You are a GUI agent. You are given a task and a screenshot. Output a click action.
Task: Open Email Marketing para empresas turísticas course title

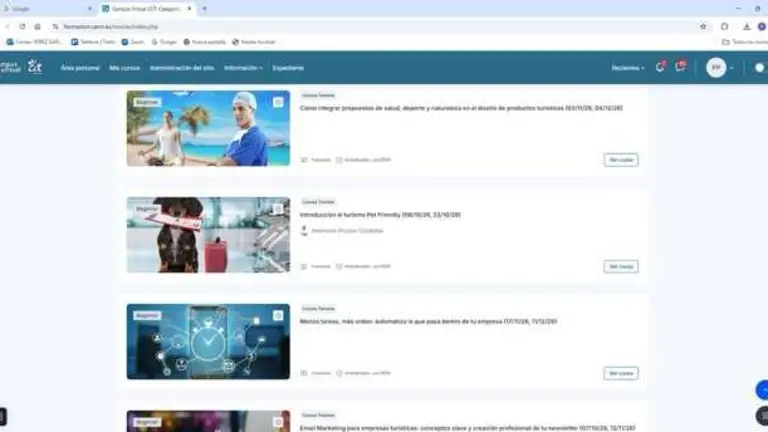pyautogui.click(x=467, y=428)
